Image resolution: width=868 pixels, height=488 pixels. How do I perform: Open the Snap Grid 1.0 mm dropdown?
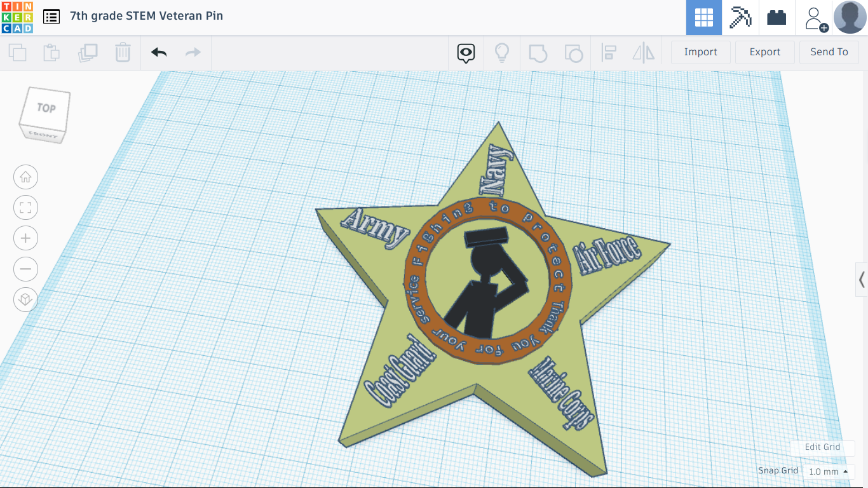tap(829, 471)
